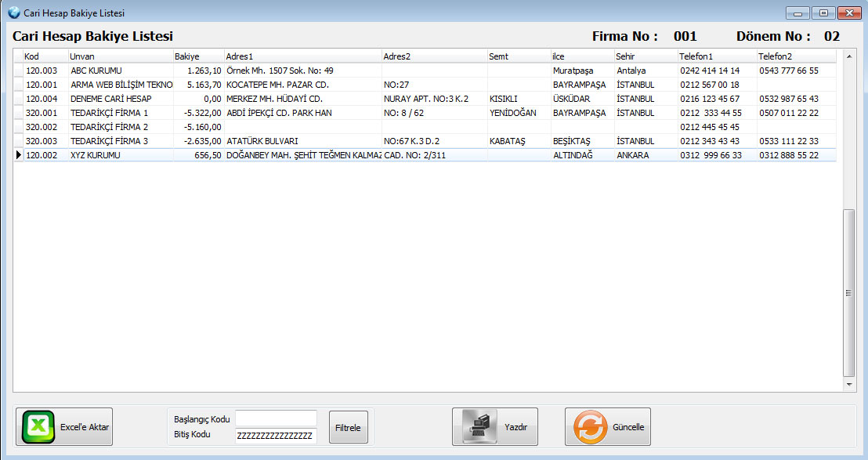Select XYZ KURUMU cell

[121, 155]
